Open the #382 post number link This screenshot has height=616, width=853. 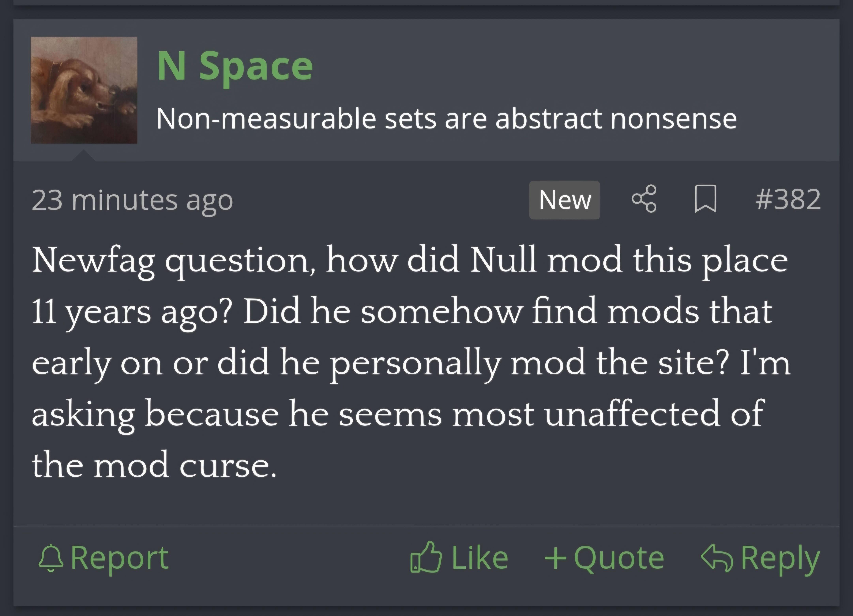click(x=788, y=199)
